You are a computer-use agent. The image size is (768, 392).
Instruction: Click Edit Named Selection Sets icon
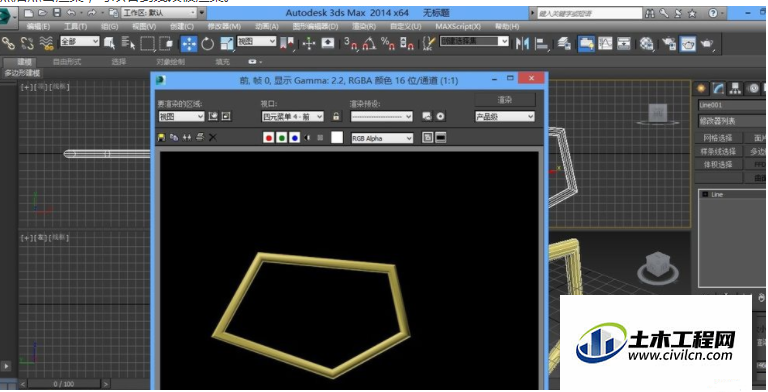pos(428,44)
